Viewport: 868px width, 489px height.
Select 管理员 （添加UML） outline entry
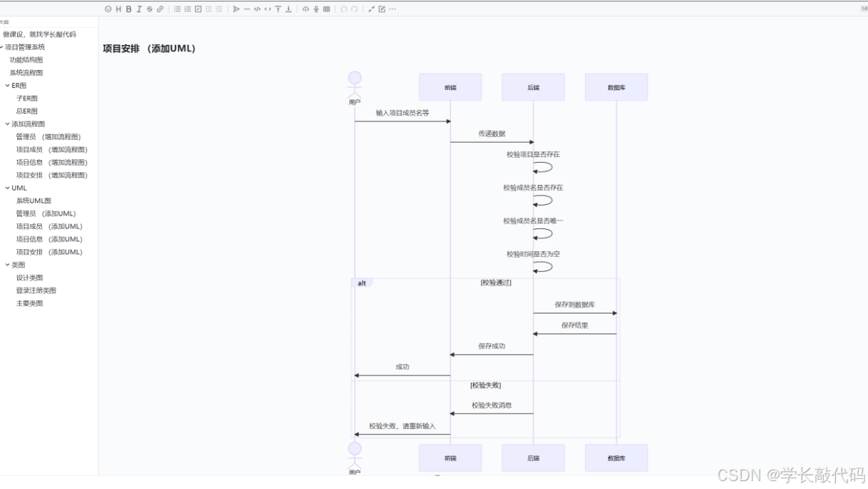pos(46,214)
